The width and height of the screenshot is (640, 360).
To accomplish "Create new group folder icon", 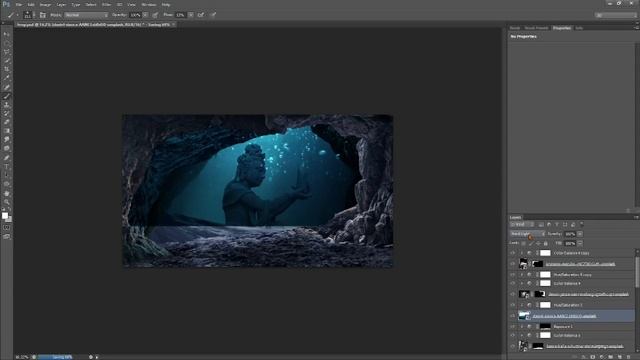I will click(x=611, y=357).
